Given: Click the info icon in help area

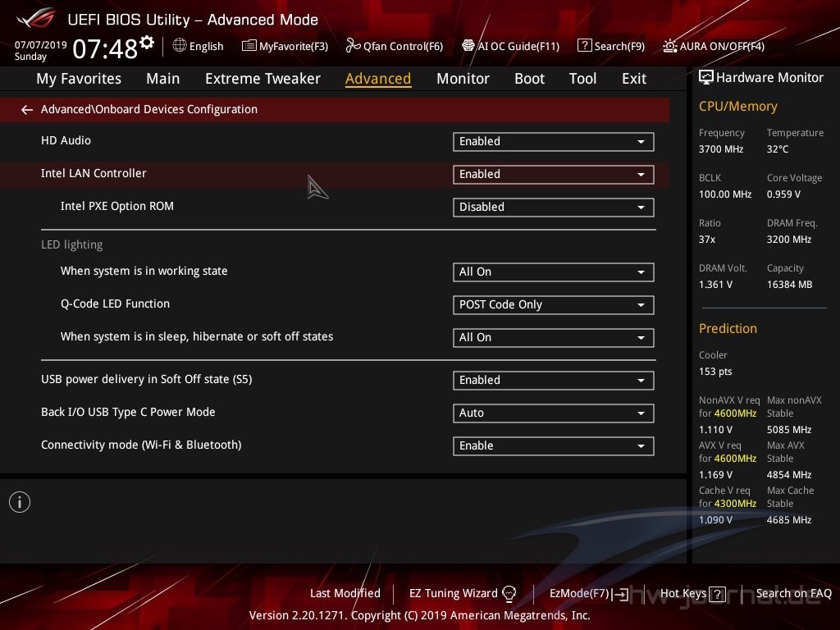Looking at the screenshot, I should [x=20, y=503].
